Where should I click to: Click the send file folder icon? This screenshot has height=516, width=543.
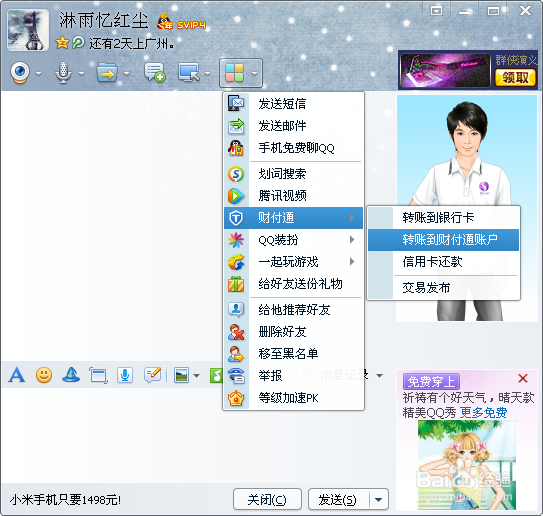107,73
